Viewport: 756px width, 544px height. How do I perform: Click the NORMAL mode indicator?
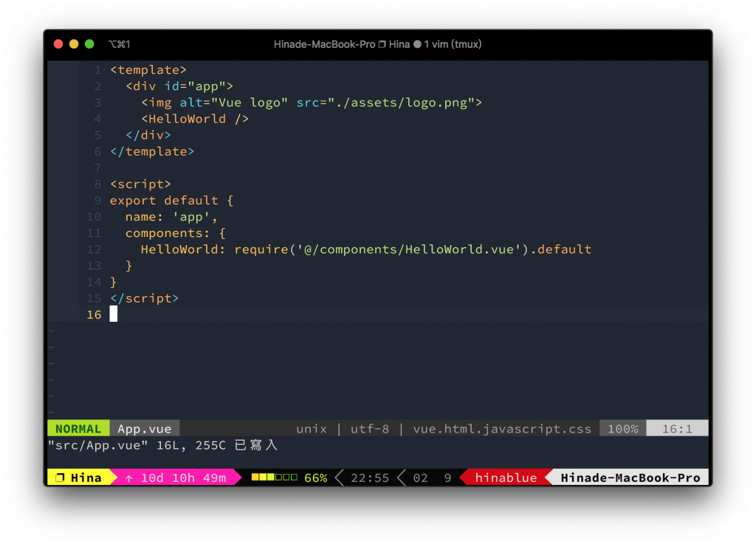click(78, 428)
